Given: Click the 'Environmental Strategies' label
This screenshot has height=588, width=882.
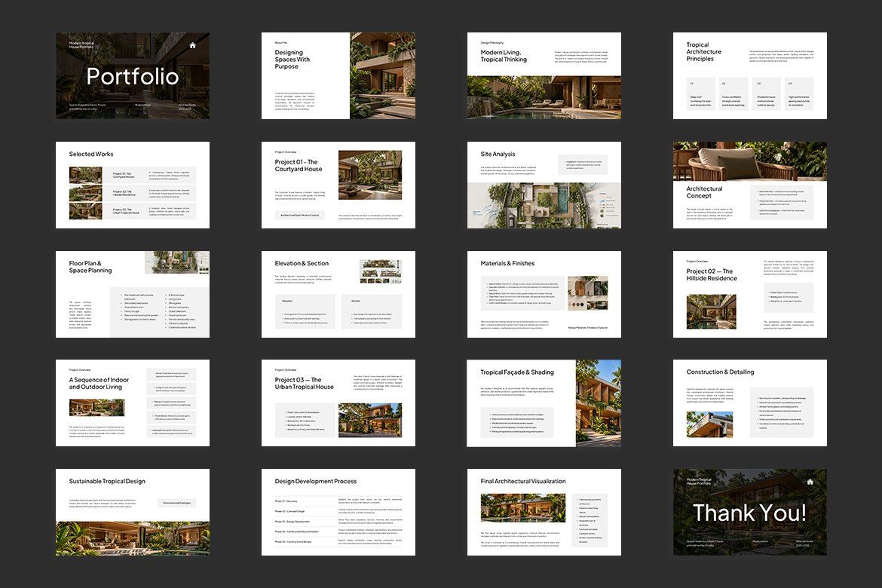Looking at the screenshot, I should [177, 503].
